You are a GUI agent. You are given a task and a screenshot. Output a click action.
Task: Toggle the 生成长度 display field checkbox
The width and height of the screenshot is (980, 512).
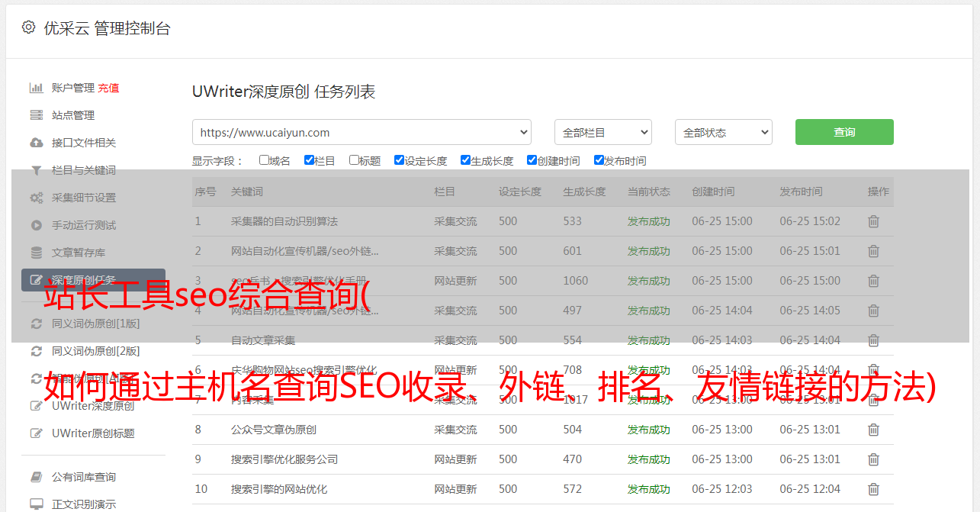465,160
